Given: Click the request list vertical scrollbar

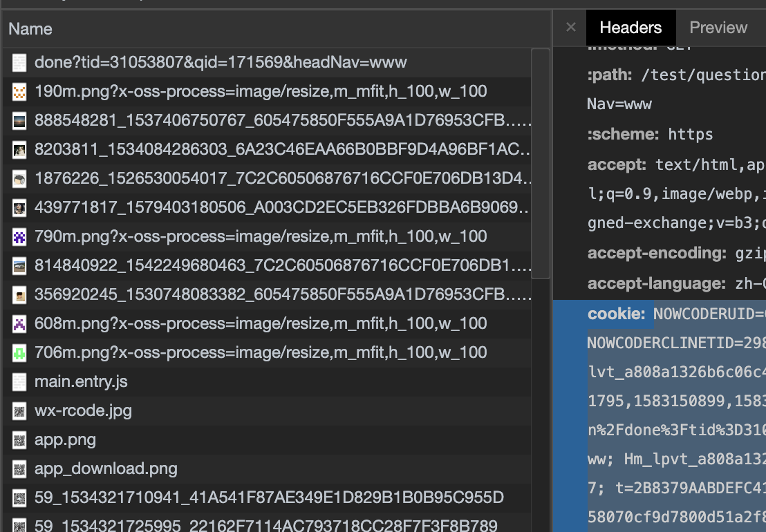Looking at the screenshot, I should [541, 164].
